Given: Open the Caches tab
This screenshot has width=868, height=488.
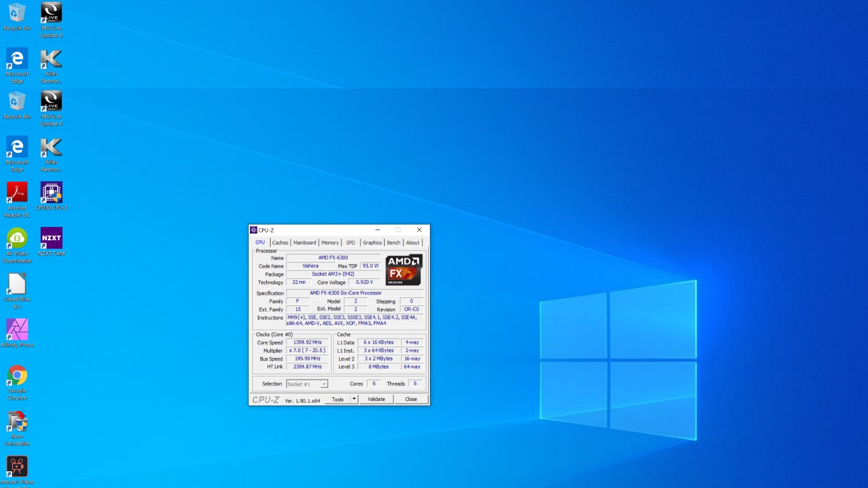Looking at the screenshot, I should pos(280,243).
